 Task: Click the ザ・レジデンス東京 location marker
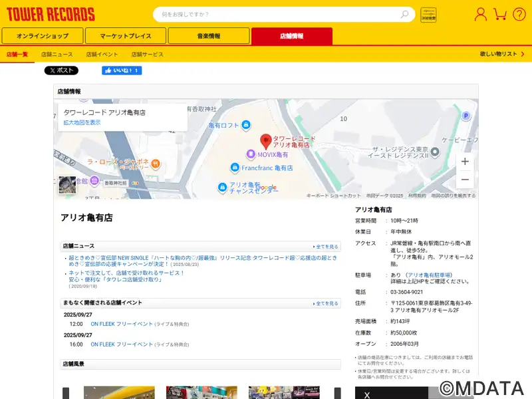pos(435,152)
